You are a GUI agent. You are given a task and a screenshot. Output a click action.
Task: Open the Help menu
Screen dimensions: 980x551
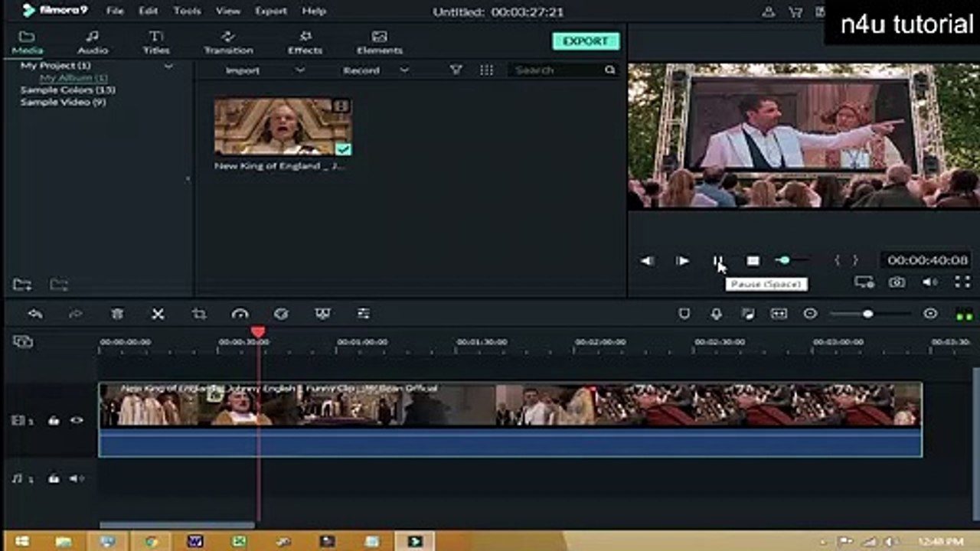pyautogui.click(x=314, y=11)
